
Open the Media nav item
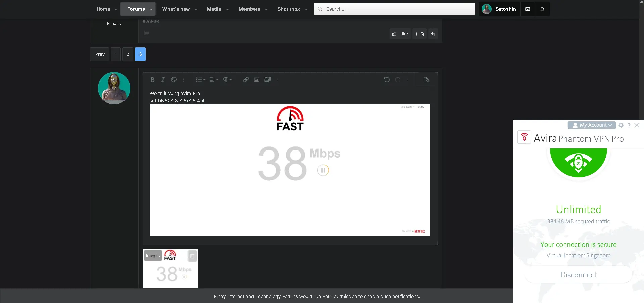click(x=214, y=9)
